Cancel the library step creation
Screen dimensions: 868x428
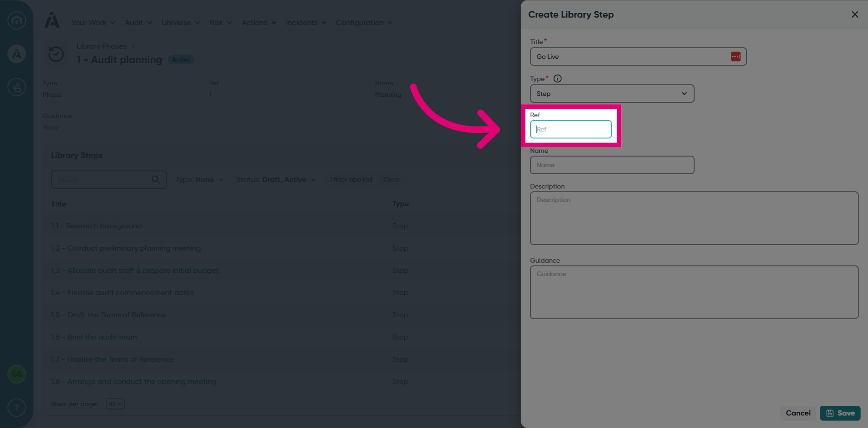point(798,413)
